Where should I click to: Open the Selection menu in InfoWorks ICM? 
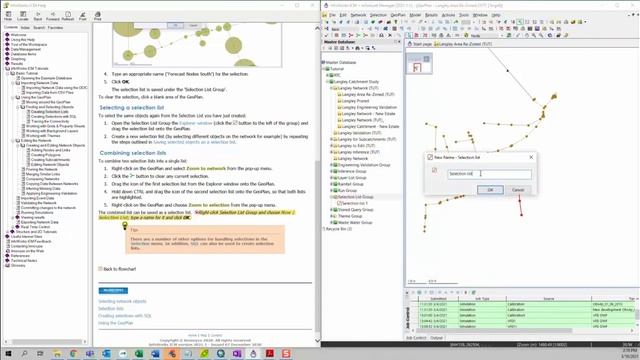pyautogui.click(x=378, y=15)
